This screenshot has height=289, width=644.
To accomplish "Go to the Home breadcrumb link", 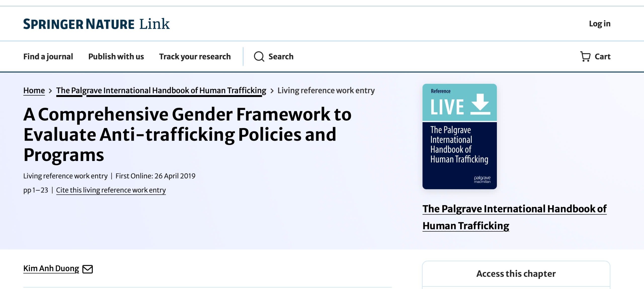I will point(34,91).
